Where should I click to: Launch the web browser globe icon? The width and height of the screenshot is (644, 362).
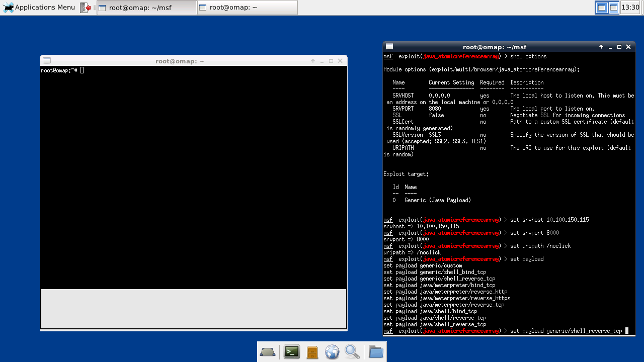pos(332,352)
